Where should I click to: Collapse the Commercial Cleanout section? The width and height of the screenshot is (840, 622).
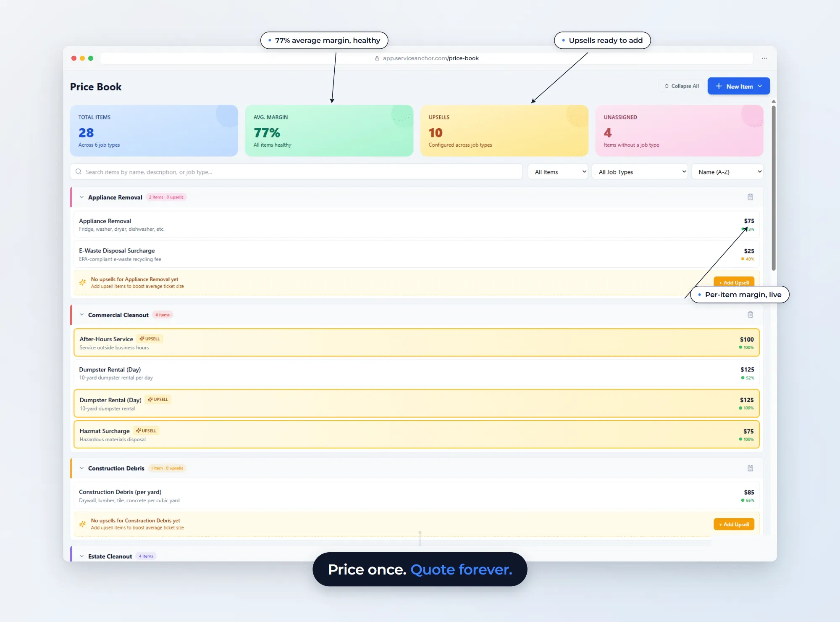pyautogui.click(x=81, y=315)
